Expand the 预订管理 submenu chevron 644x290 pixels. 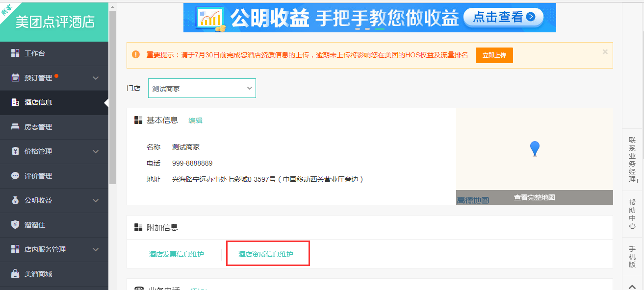pos(96,78)
